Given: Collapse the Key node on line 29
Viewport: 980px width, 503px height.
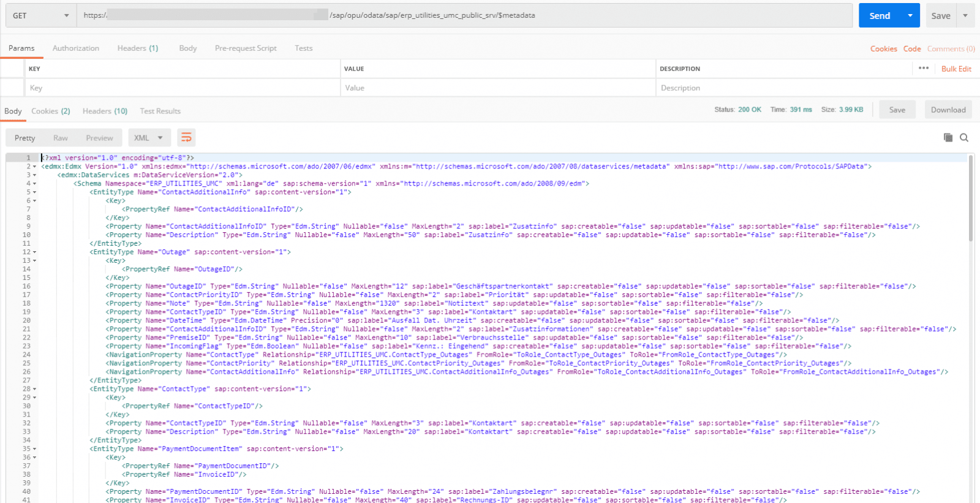Looking at the screenshot, I should pos(34,398).
